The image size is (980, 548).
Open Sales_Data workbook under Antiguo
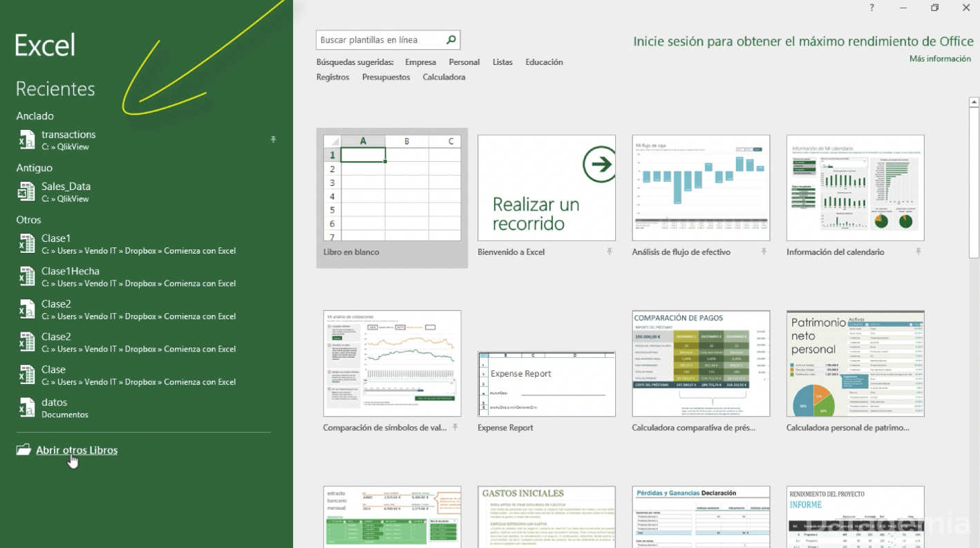coord(26,191)
